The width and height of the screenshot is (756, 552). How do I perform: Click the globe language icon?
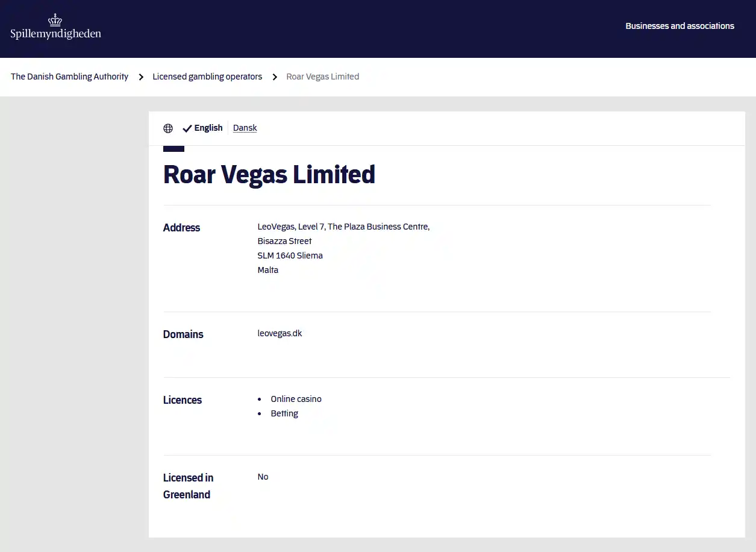[168, 128]
